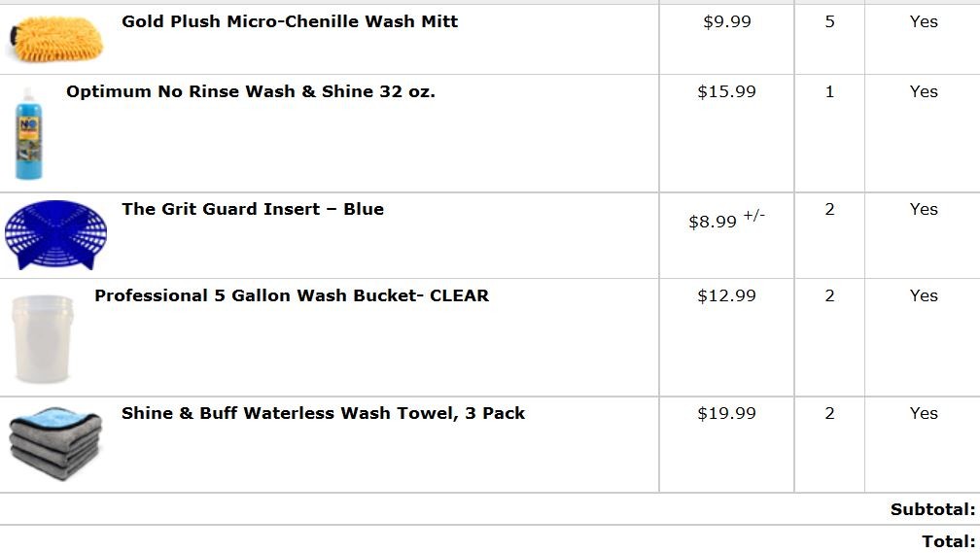Image resolution: width=980 pixels, height=553 pixels.
Task: Click the Total label
Action: click(x=949, y=541)
